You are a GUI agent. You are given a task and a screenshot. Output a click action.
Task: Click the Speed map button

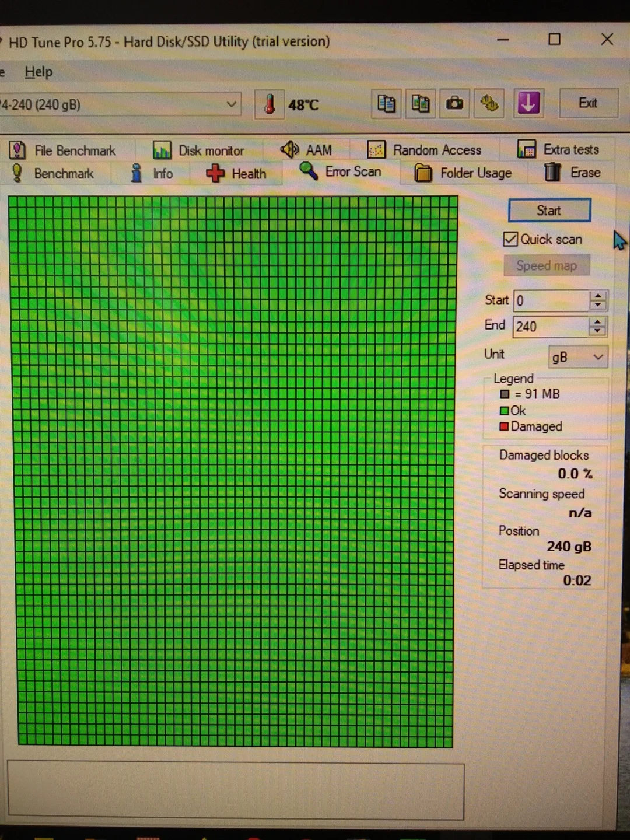(x=547, y=265)
